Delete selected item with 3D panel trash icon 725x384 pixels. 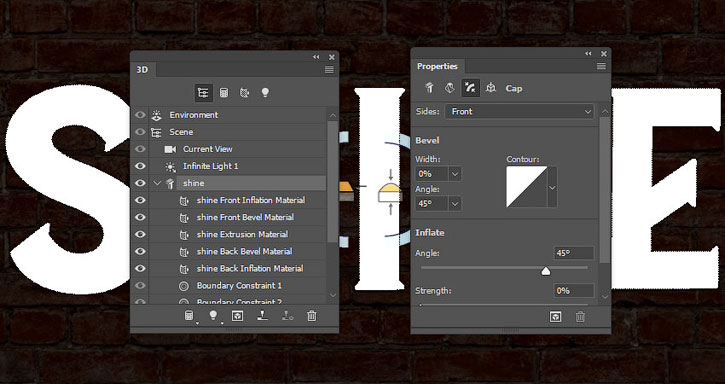coord(312,316)
